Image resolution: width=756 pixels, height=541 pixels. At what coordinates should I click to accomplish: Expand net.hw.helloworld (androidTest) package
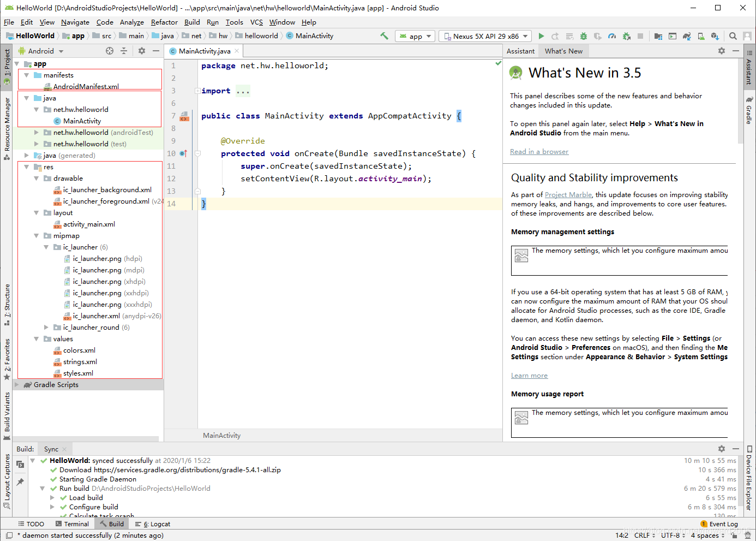pos(36,133)
